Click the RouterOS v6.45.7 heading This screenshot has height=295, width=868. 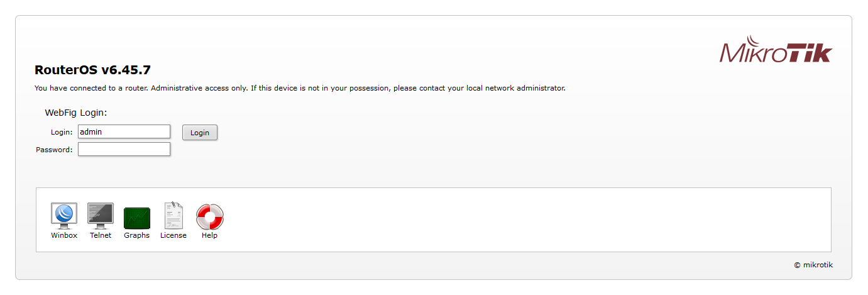click(x=92, y=70)
